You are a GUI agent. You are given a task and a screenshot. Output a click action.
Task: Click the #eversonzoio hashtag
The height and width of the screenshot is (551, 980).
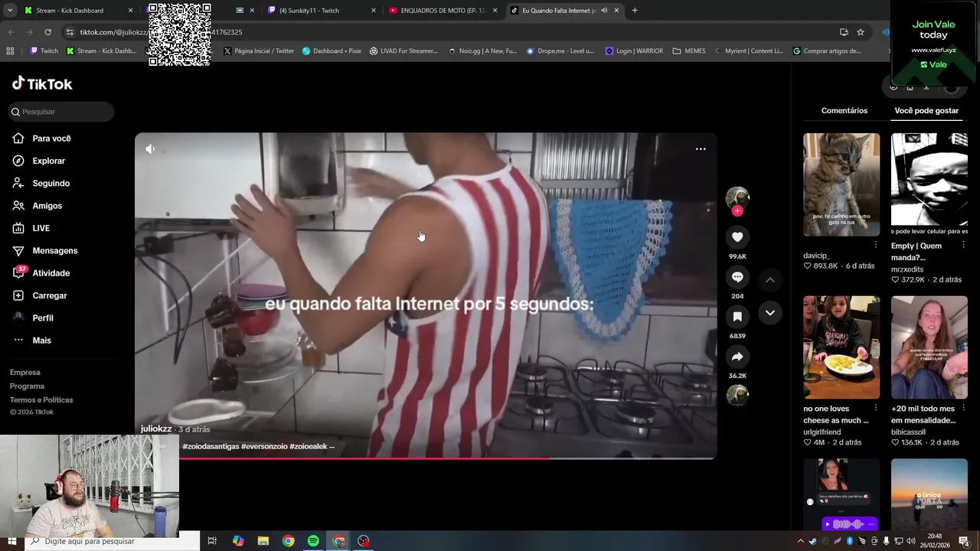264,446
